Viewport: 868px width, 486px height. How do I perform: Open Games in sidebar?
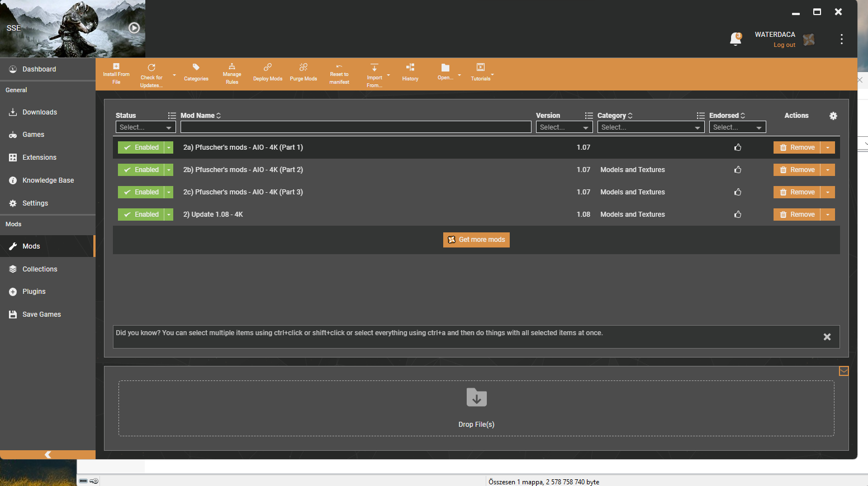click(x=48, y=135)
